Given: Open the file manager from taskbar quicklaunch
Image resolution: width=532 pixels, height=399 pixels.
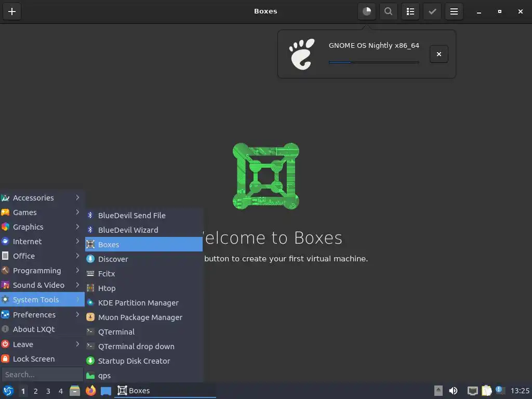Looking at the screenshot, I should pyautogui.click(x=75, y=391).
